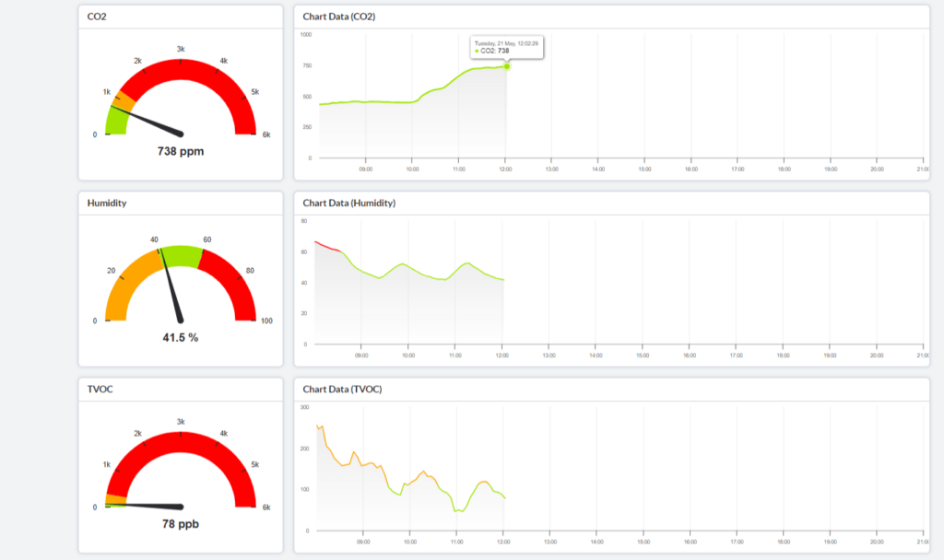Image resolution: width=944 pixels, height=560 pixels.
Task: Click the CO2: 738 tooltip box
Action: click(506, 47)
